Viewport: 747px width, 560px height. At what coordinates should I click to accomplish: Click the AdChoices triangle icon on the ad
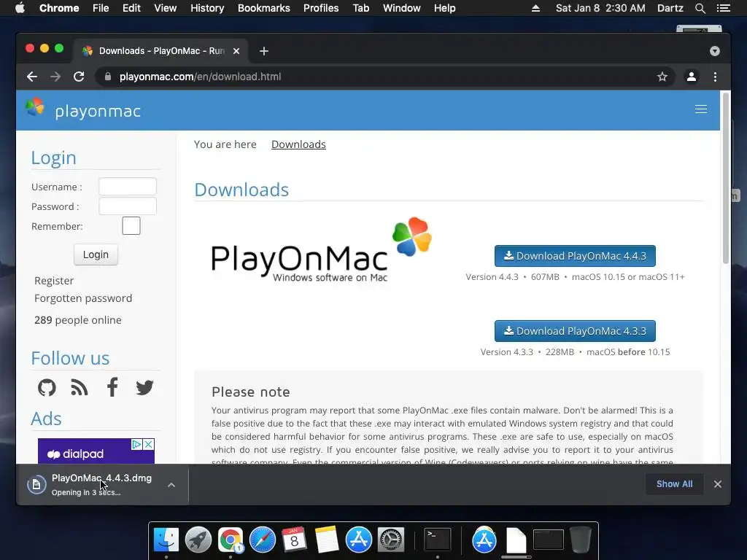136,444
